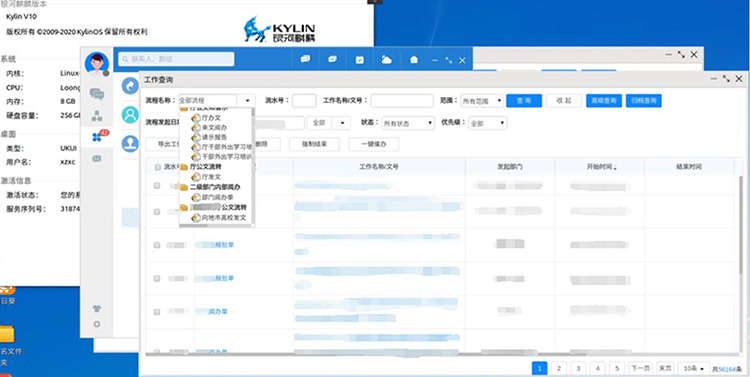Open the cloud icon in blue top bar
The height and width of the screenshot is (377, 750).
386,60
